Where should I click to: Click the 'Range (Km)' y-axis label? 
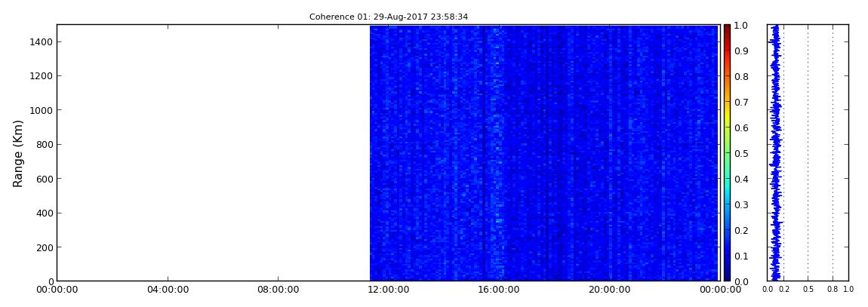click(x=17, y=153)
